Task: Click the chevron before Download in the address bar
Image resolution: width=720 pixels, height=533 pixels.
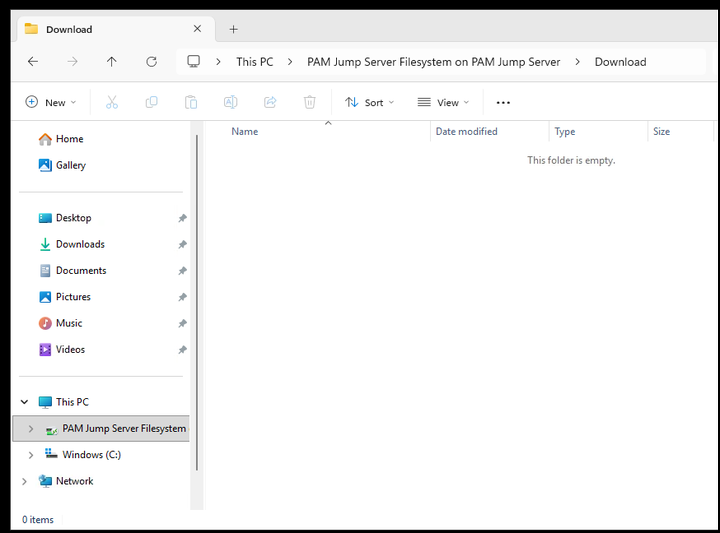Action: point(577,62)
